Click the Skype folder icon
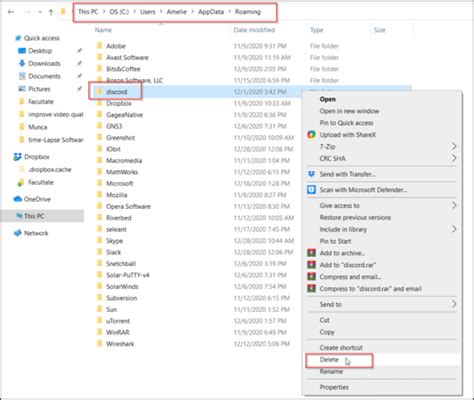 tap(100, 240)
